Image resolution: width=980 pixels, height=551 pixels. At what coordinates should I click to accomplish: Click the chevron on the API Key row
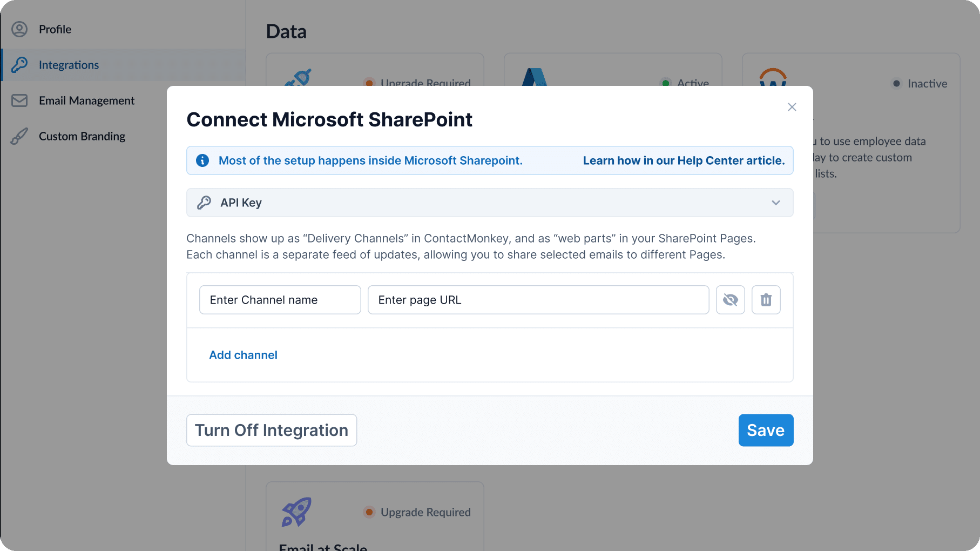(x=776, y=203)
